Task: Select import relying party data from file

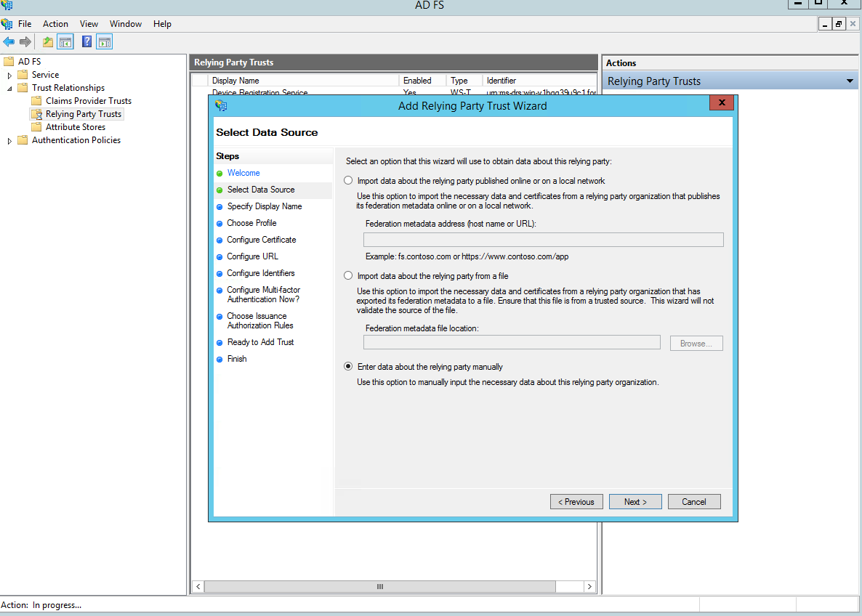Action: pyautogui.click(x=348, y=276)
